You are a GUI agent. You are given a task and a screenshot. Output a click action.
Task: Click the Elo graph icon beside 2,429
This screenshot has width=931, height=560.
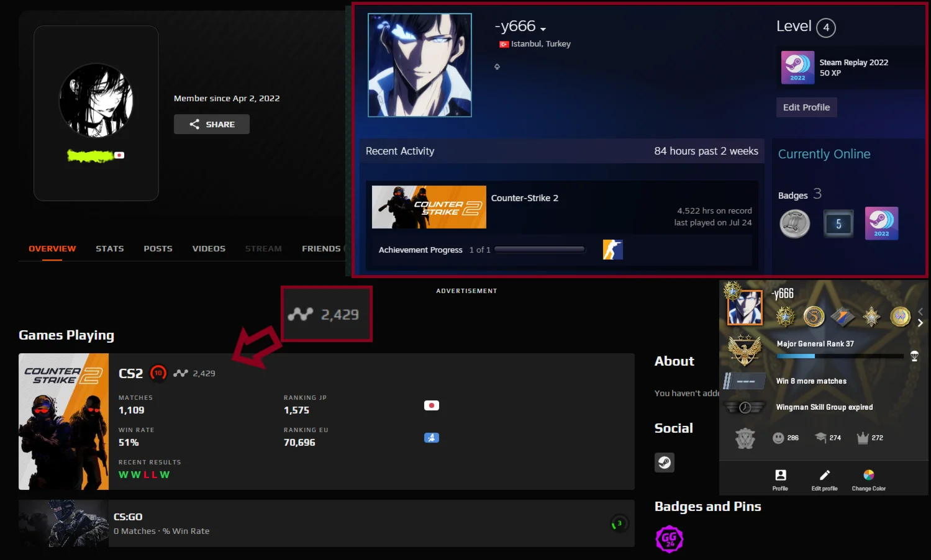pos(181,373)
